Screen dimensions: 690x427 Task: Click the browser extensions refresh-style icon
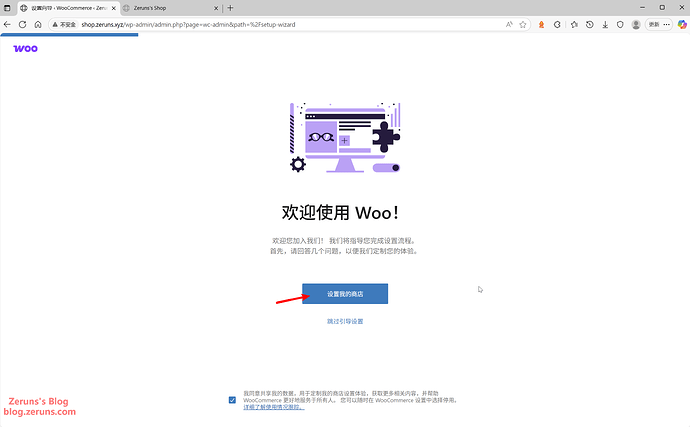(557, 25)
